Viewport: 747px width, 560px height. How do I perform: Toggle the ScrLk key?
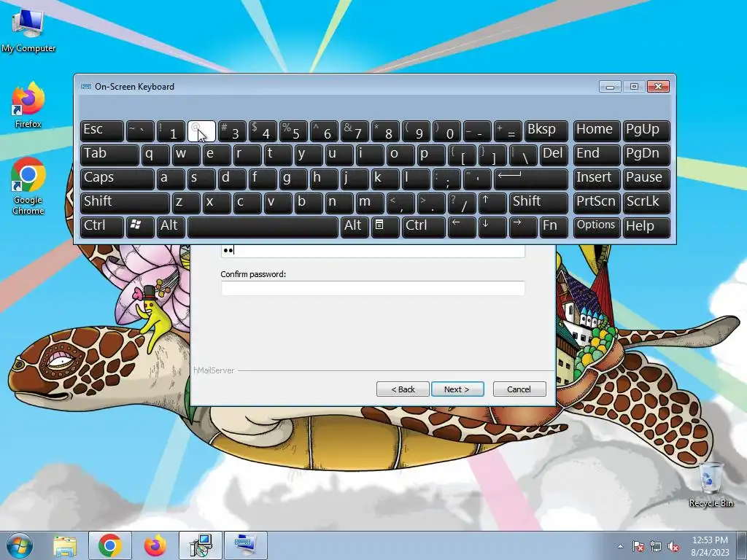coord(646,203)
